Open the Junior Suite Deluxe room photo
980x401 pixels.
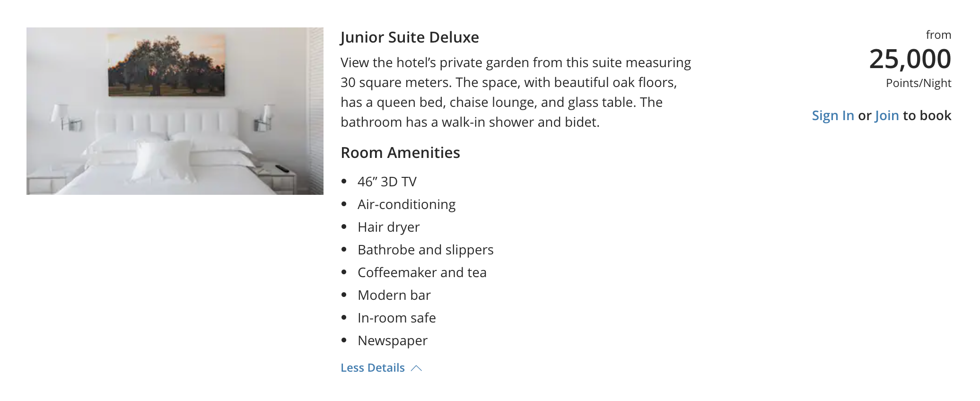tap(175, 111)
